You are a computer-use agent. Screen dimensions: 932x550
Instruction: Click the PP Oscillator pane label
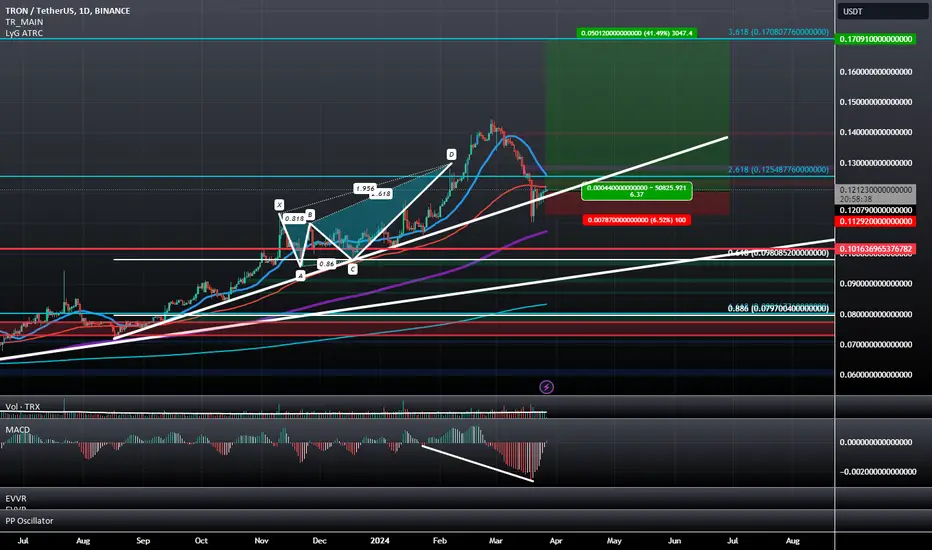point(29,520)
